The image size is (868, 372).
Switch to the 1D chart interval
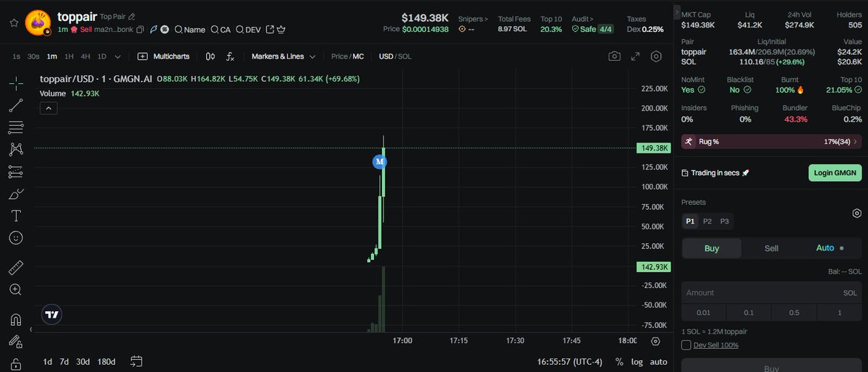click(x=101, y=56)
